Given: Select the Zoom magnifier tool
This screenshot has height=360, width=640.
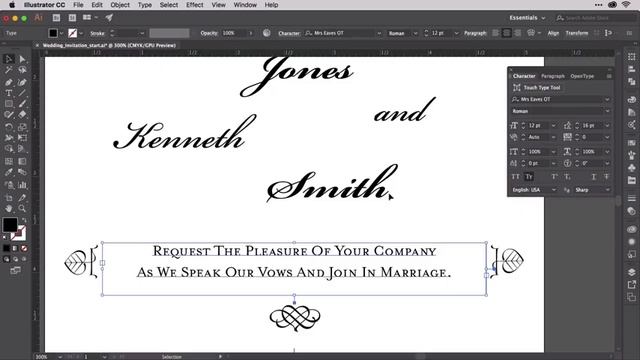Looking at the screenshot, I should pyautogui.click(x=22, y=209).
